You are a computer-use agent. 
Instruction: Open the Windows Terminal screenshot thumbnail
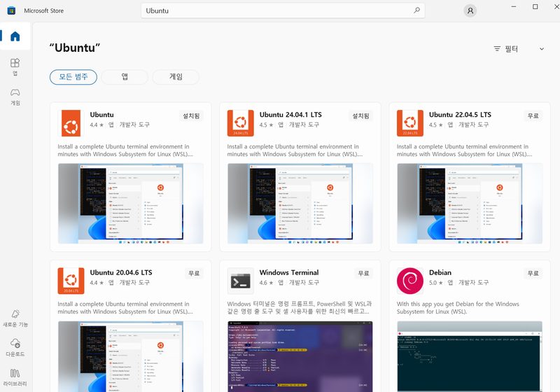coord(300,356)
